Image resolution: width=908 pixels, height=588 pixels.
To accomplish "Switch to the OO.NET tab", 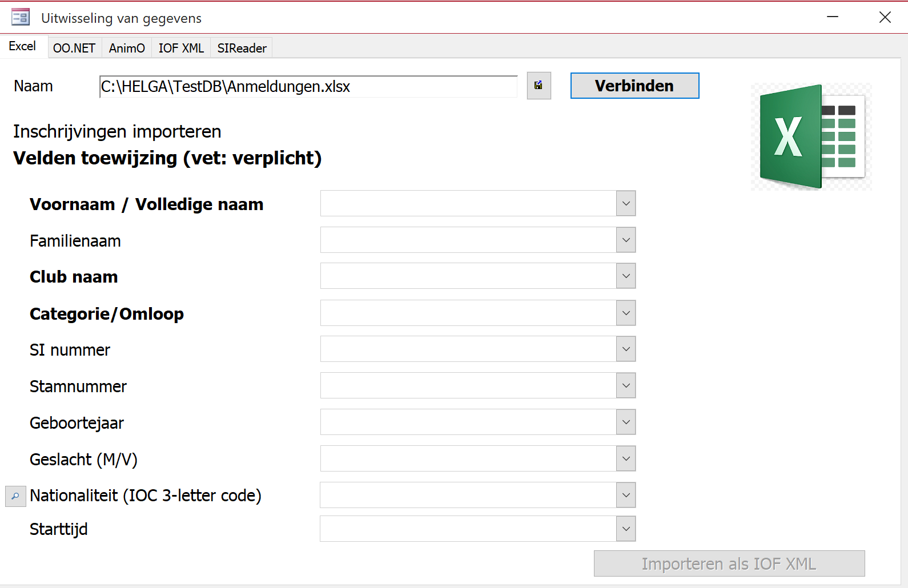I will point(74,48).
